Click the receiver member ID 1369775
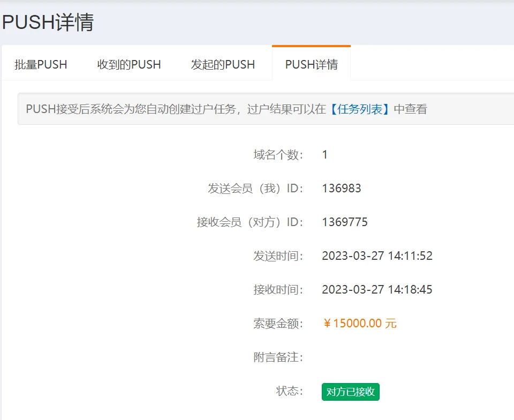514x420 pixels. coord(344,222)
